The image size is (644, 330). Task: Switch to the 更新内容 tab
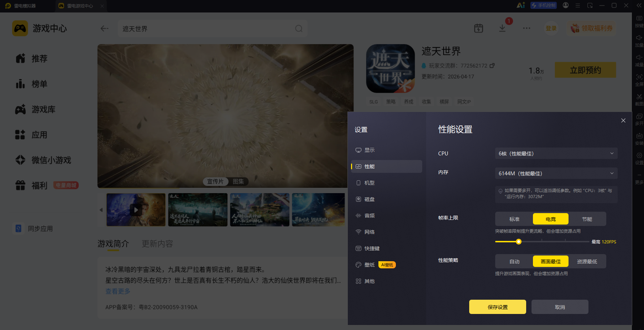coord(157,244)
